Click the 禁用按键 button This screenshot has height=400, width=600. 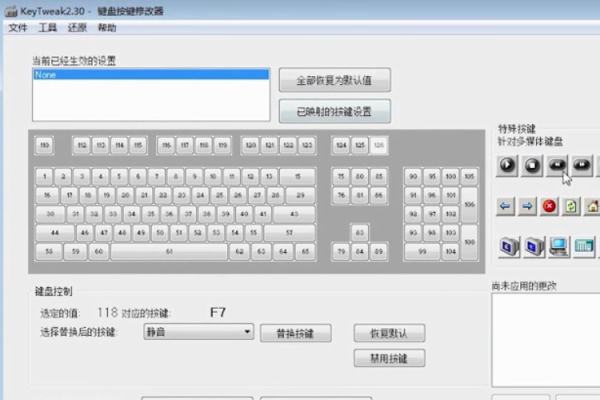[x=389, y=358]
